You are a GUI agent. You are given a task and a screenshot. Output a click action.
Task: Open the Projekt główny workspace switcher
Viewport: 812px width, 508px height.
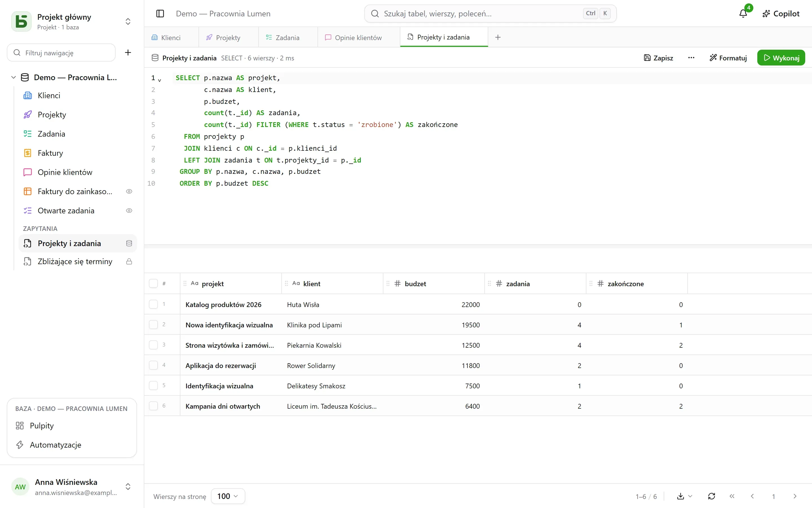coord(128,21)
